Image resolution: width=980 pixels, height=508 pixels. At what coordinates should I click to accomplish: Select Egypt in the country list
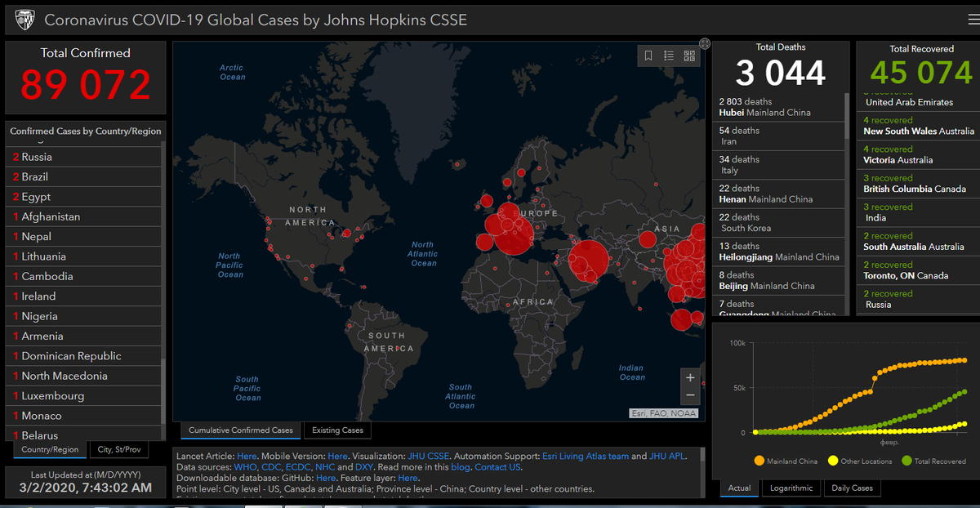(x=85, y=197)
